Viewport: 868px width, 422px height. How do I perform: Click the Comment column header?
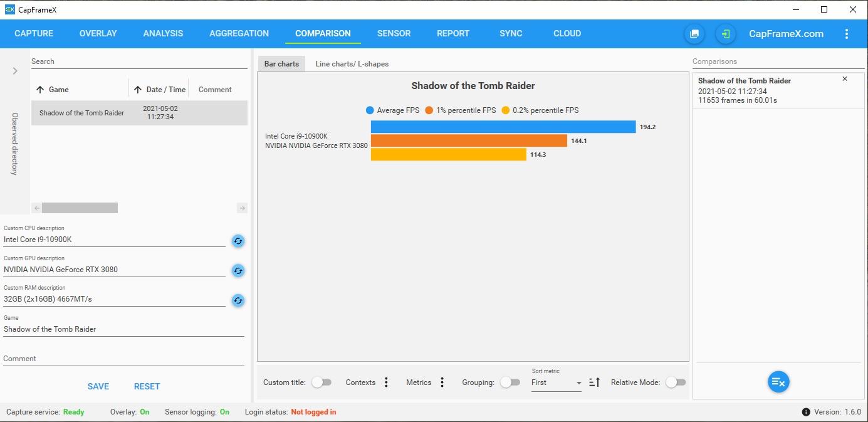coord(215,90)
